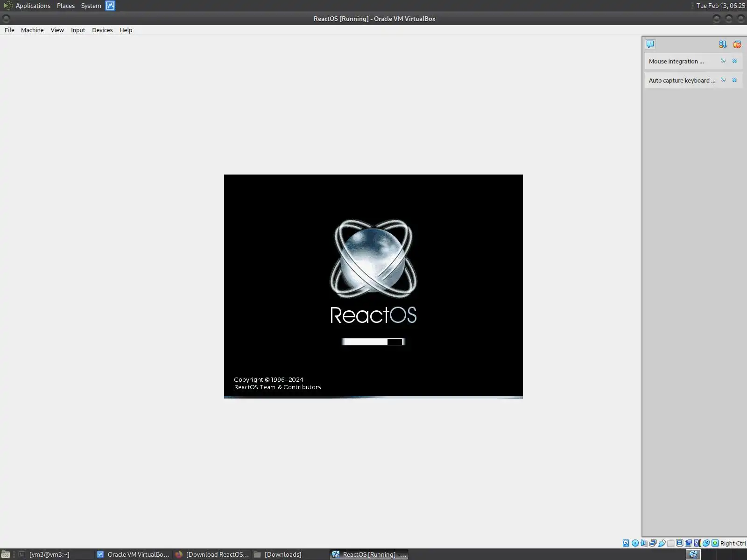
Task: Launch the VirtualBox top panel shortcut icon
Action: point(110,6)
